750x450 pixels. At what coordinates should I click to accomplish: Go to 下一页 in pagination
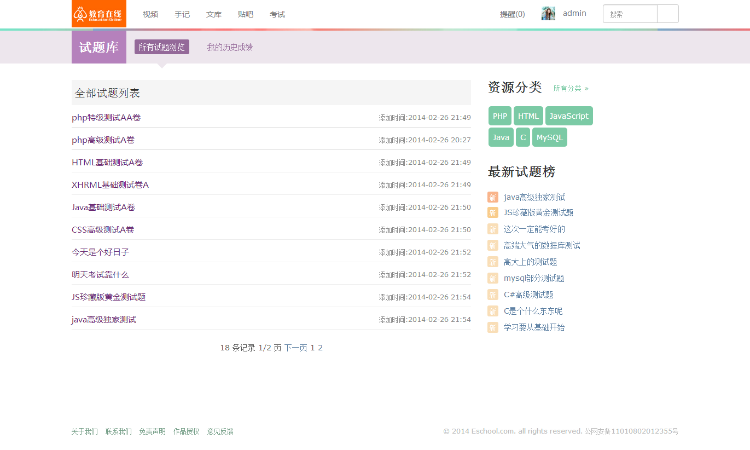point(295,348)
